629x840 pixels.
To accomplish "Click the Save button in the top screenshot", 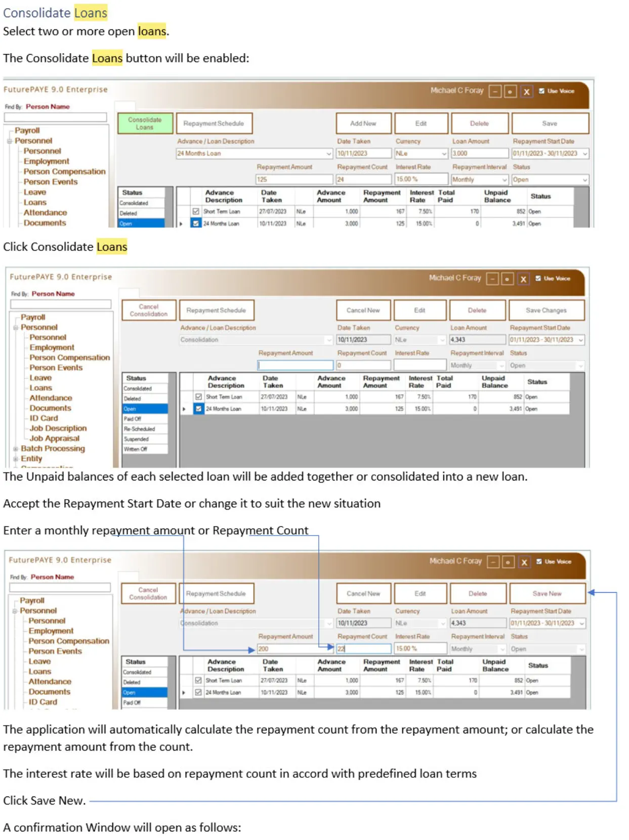I will [x=550, y=123].
